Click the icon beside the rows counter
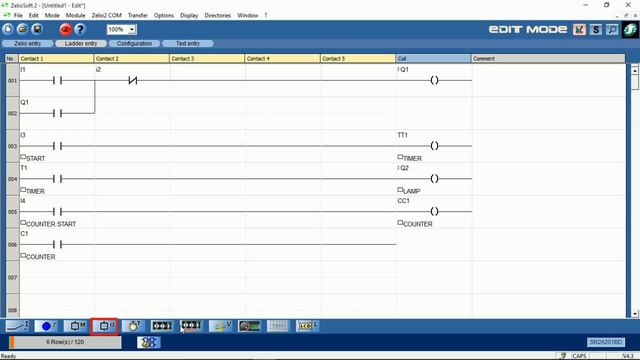This screenshot has width=640, height=360. pos(149,342)
